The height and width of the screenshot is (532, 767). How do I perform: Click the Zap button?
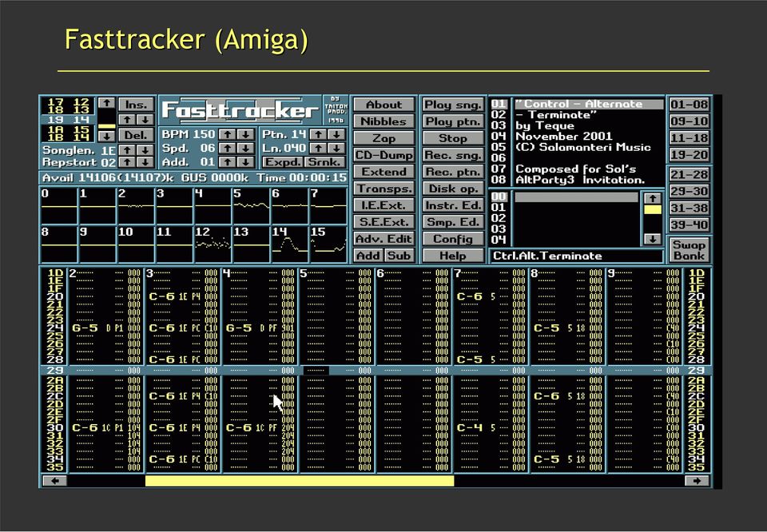[384, 138]
